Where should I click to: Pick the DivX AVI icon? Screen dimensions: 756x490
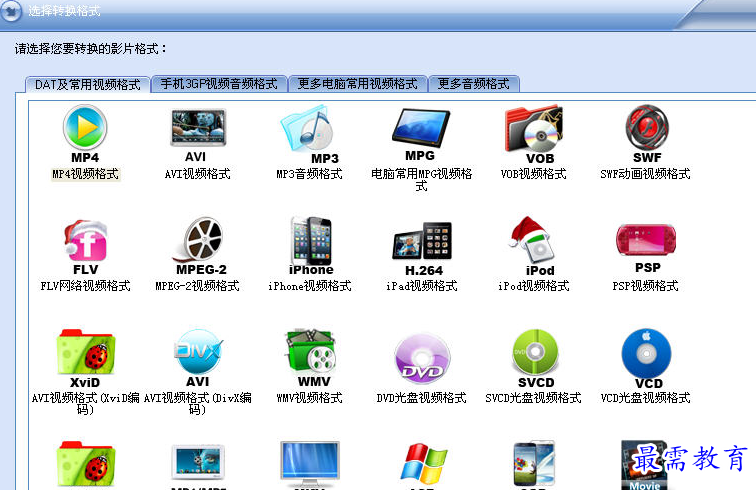(x=198, y=352)
